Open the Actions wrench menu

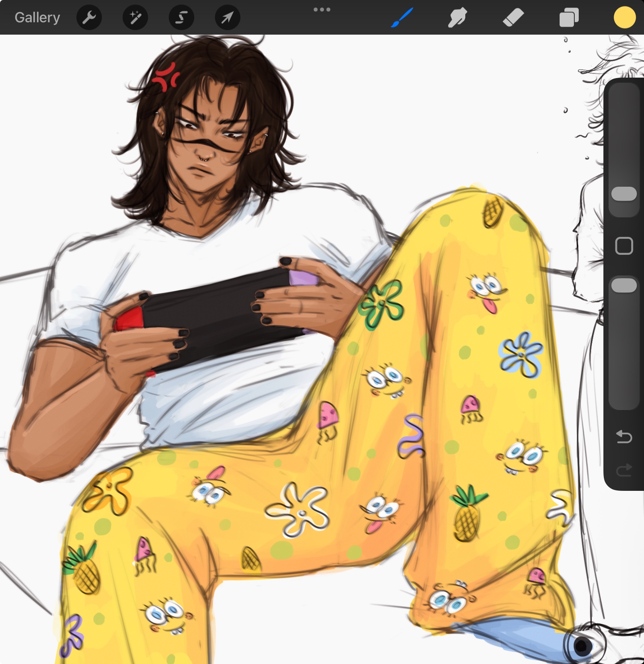89,18
